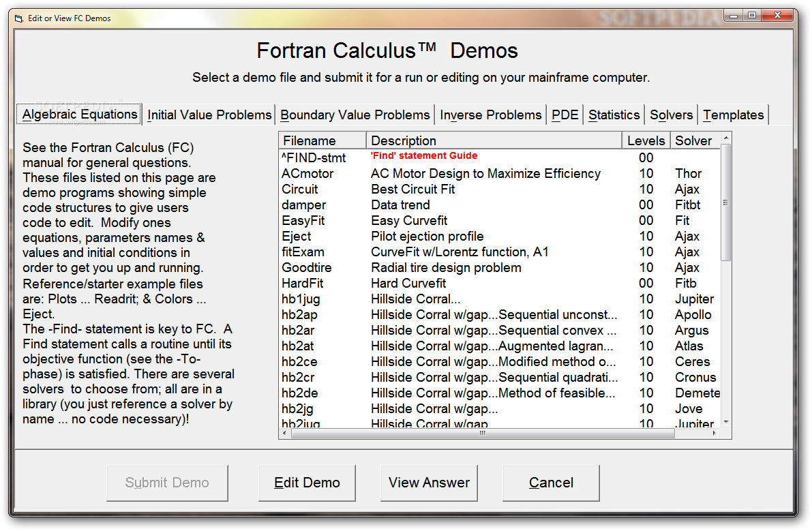Click the app icon in title bar

tap(19, 18)
